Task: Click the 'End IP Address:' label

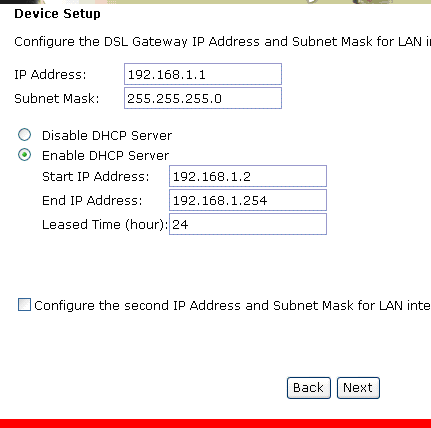Action: pos(92,201)
